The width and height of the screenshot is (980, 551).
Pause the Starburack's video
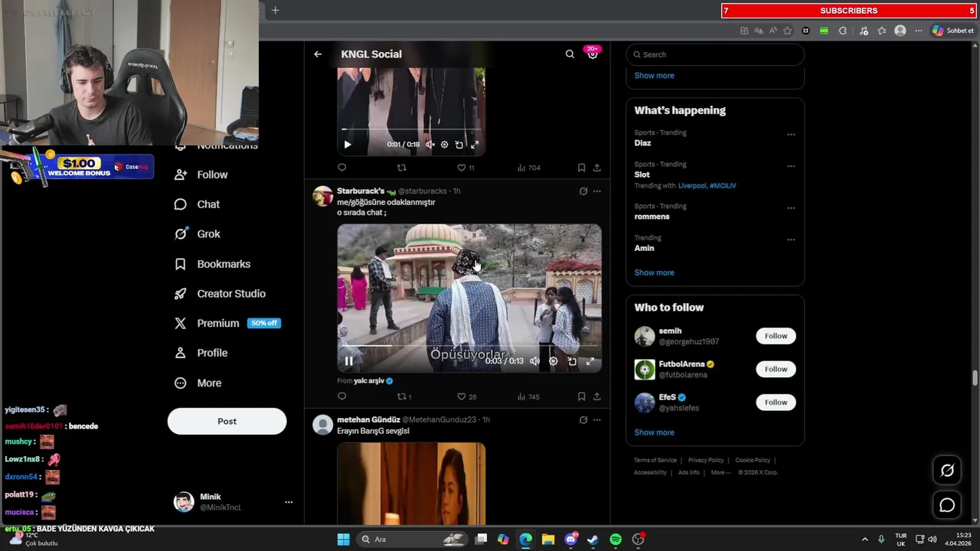click(349, 361)
